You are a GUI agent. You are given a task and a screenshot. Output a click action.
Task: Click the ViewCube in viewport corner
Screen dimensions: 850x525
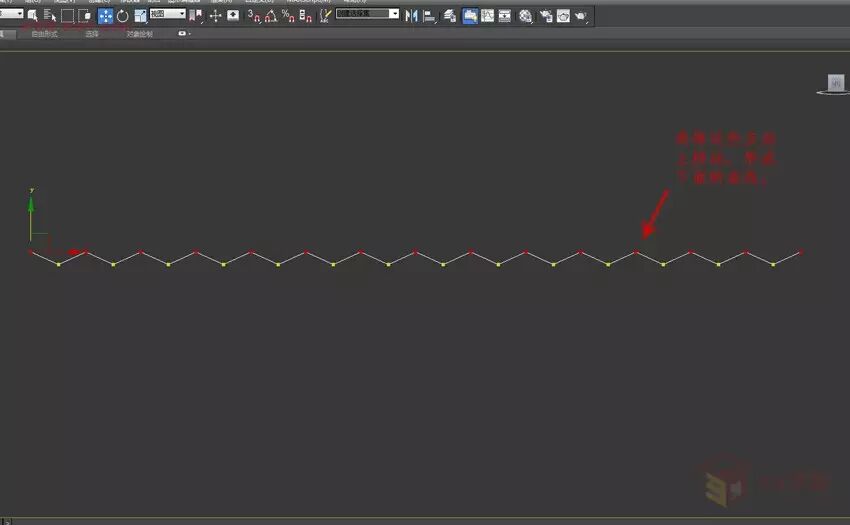(835, 84)
